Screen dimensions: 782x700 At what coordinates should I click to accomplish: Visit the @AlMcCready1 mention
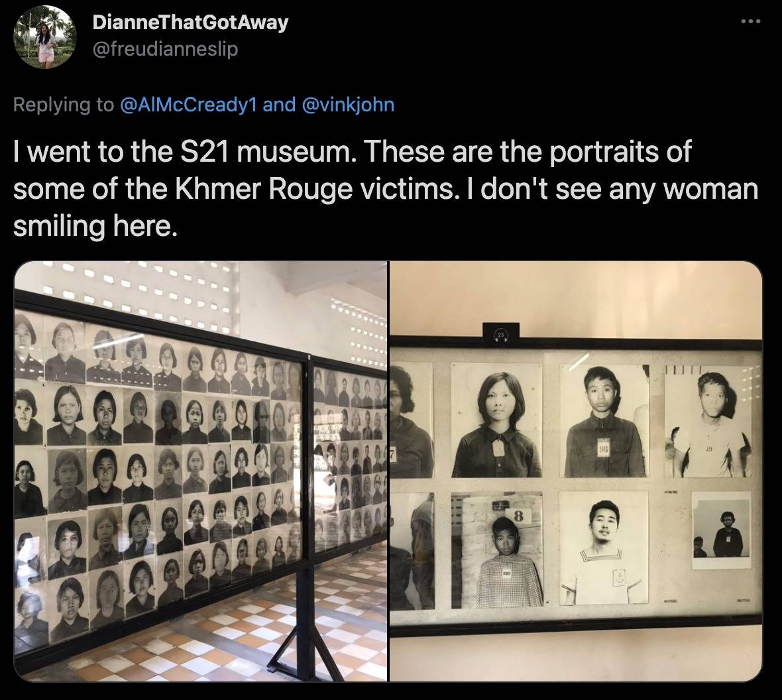188,105
